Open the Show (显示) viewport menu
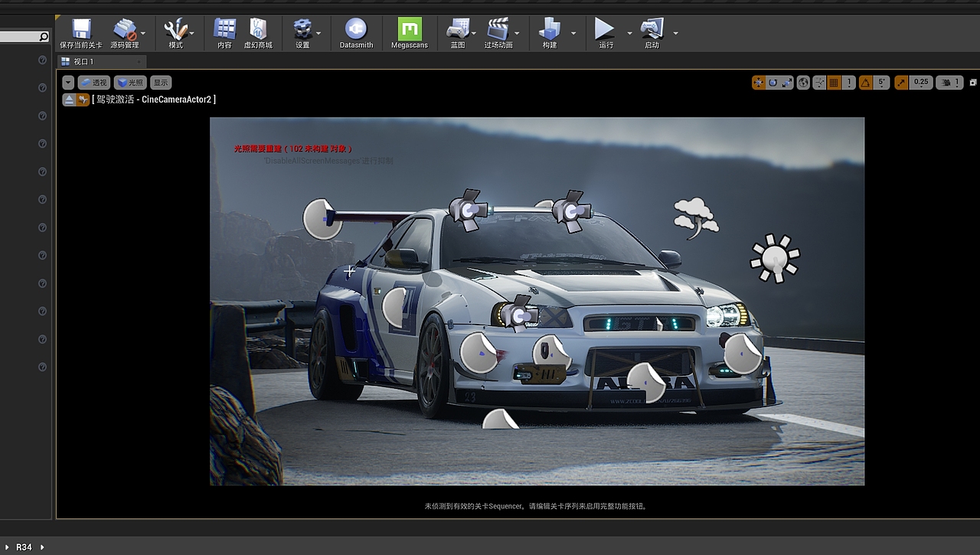This screenshot has width=980, height=555. 161,83
